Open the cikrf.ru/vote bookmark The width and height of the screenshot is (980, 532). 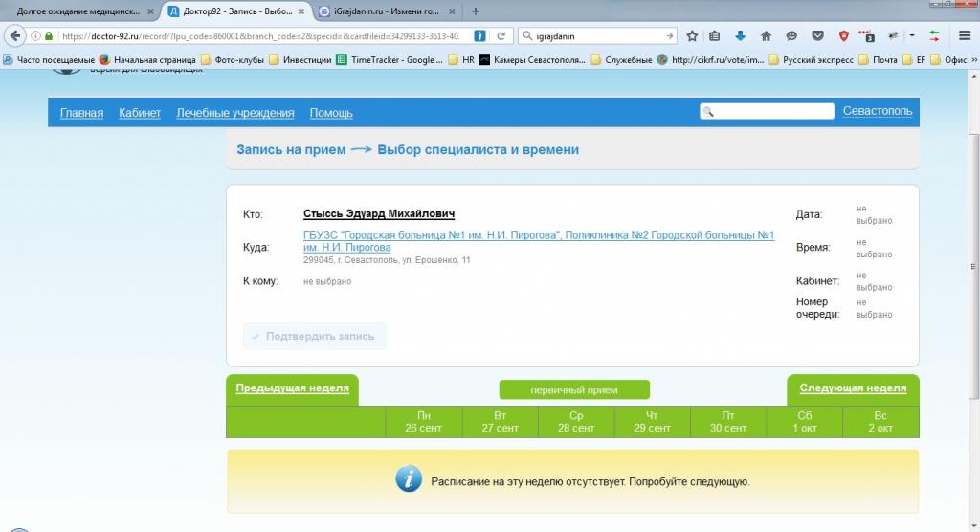click(711, 60)
